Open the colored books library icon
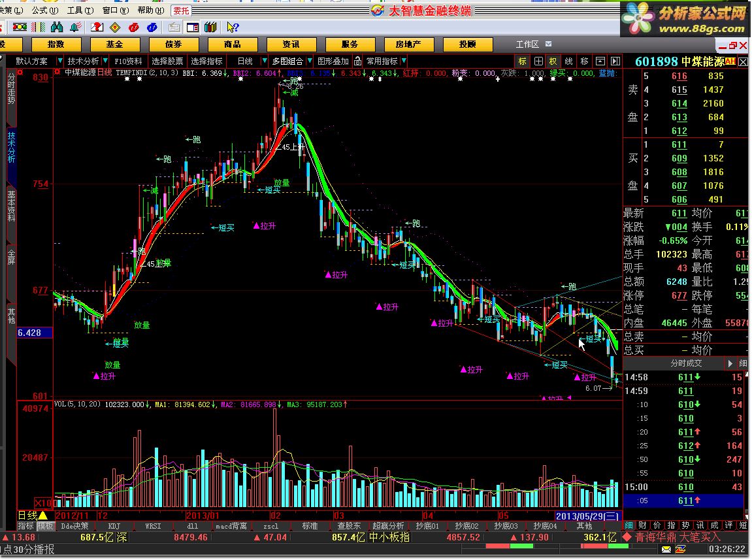Screen dimensions: 752x560 click(x=210, y=27)
